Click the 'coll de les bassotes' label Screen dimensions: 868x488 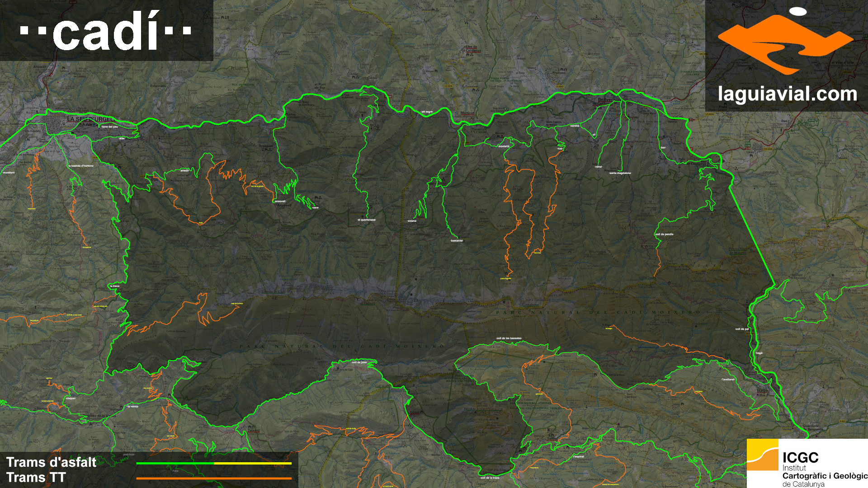(x=509, y=338)
